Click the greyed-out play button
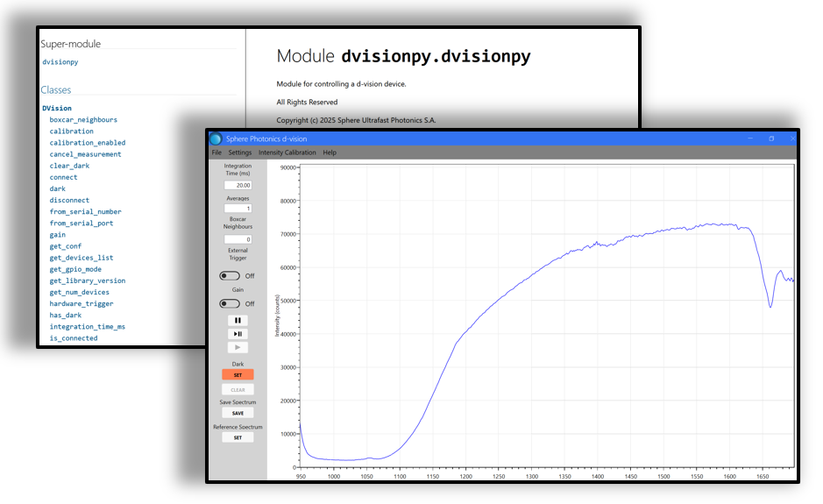 [238, 347]
